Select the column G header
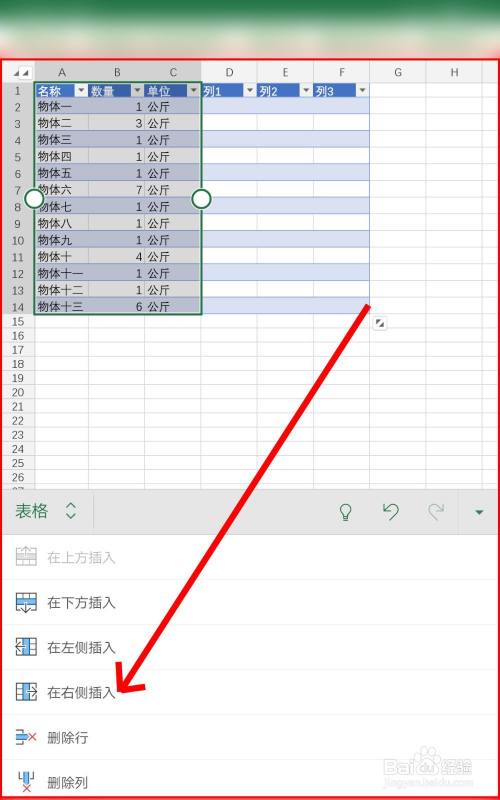The height and width of the screenshot is (800, 500). point(398,72)
